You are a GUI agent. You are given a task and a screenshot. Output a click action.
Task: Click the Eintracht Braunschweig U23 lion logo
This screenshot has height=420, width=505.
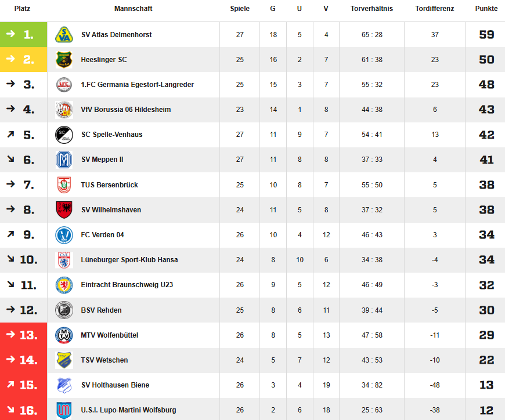[64, 285]
